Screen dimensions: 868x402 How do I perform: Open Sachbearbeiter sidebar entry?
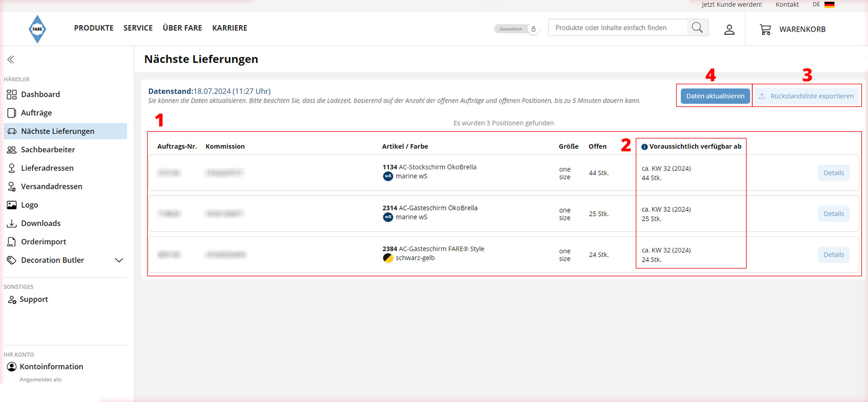[65, 150]
